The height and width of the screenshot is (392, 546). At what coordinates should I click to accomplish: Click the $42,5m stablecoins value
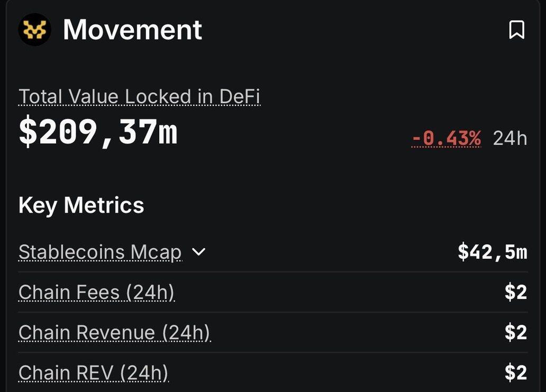[x=493, y=252]
